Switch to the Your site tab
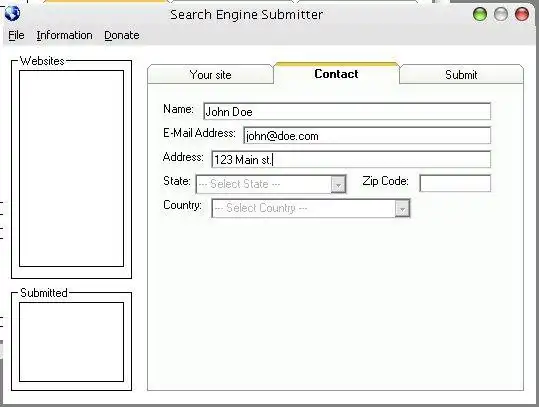The height and width of the screenshot is (407, 539). click(210, 74)
